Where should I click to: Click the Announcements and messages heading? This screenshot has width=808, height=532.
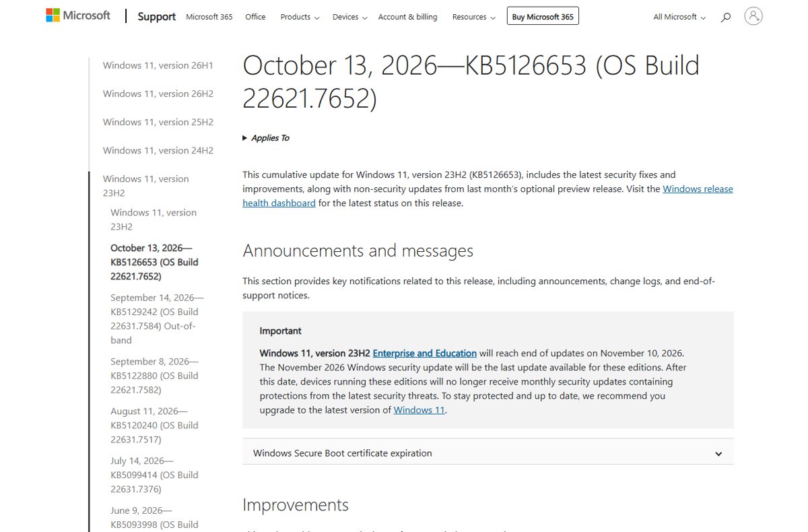pos(358,251)
